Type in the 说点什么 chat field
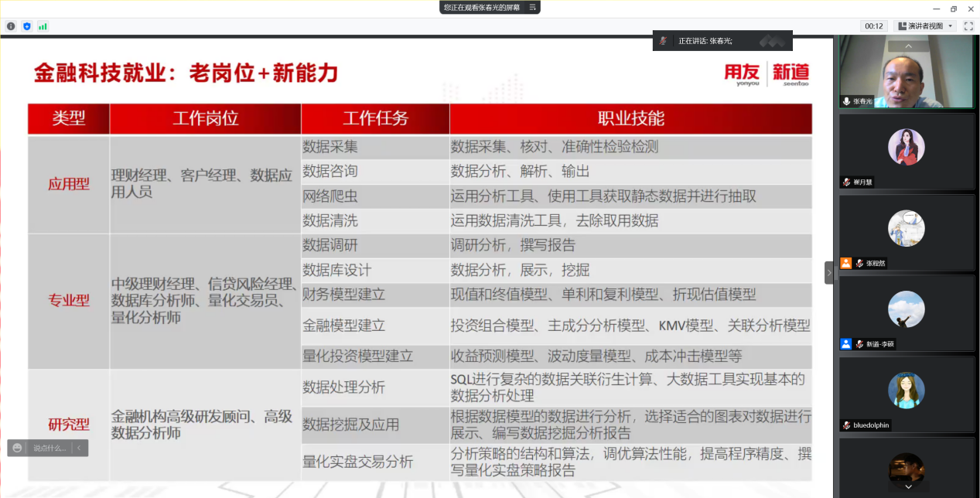Viewport: 980px width, 498px height. 49,448
